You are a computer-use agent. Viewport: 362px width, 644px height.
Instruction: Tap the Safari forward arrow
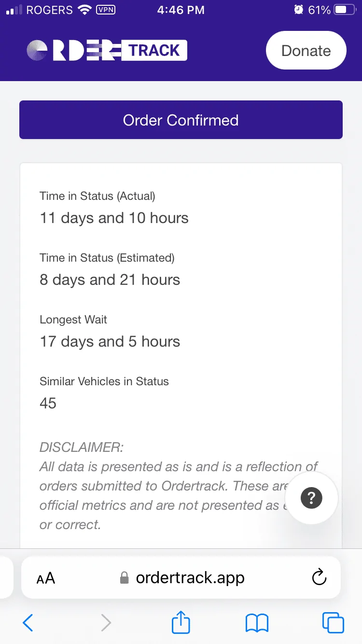(x=106, y=623)
